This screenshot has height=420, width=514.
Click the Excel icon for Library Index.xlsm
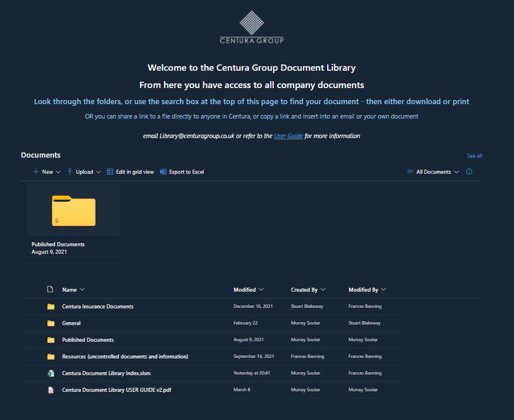coord(51,373)
